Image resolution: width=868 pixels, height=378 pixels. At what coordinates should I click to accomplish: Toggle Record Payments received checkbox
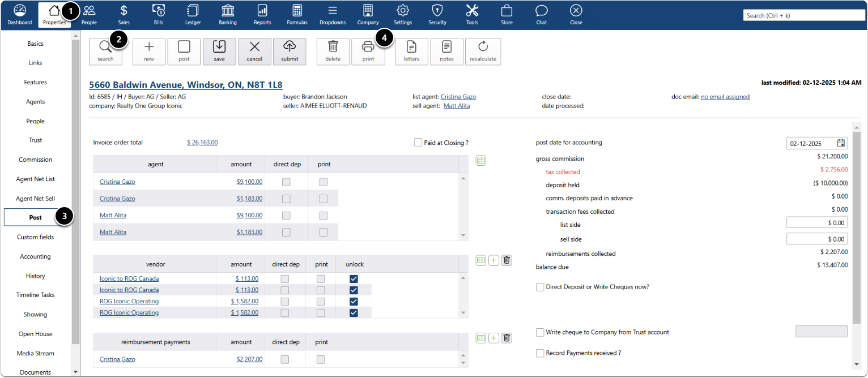tap(540, 353)
